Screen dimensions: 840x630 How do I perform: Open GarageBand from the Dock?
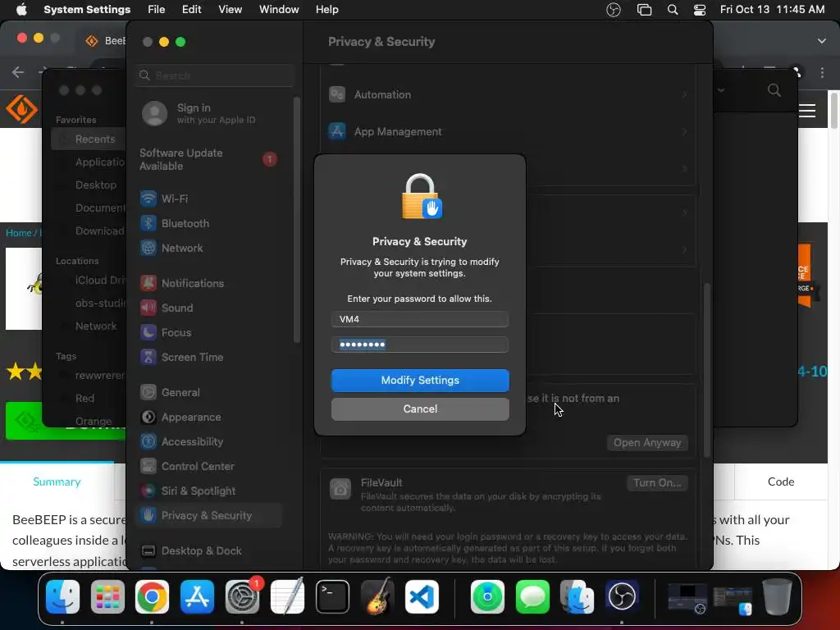[x=377, y=596]
